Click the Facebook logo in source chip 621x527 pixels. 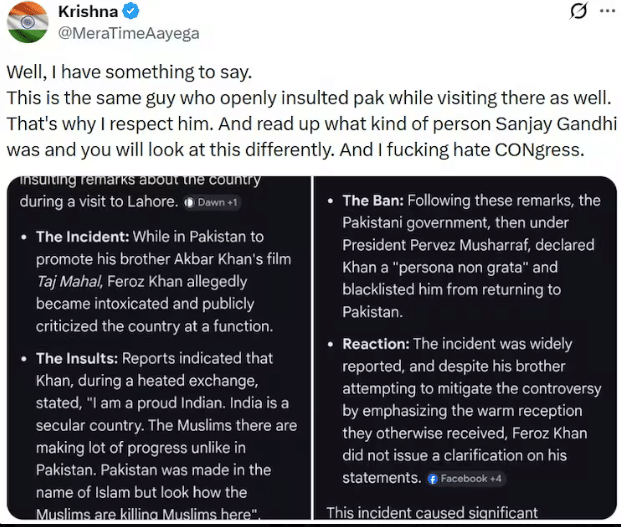433,479
